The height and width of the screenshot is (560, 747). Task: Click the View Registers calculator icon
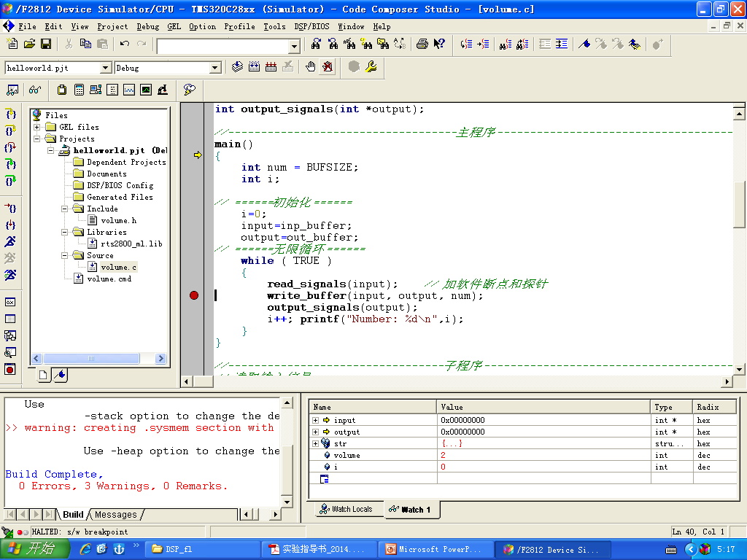[79, 90]
